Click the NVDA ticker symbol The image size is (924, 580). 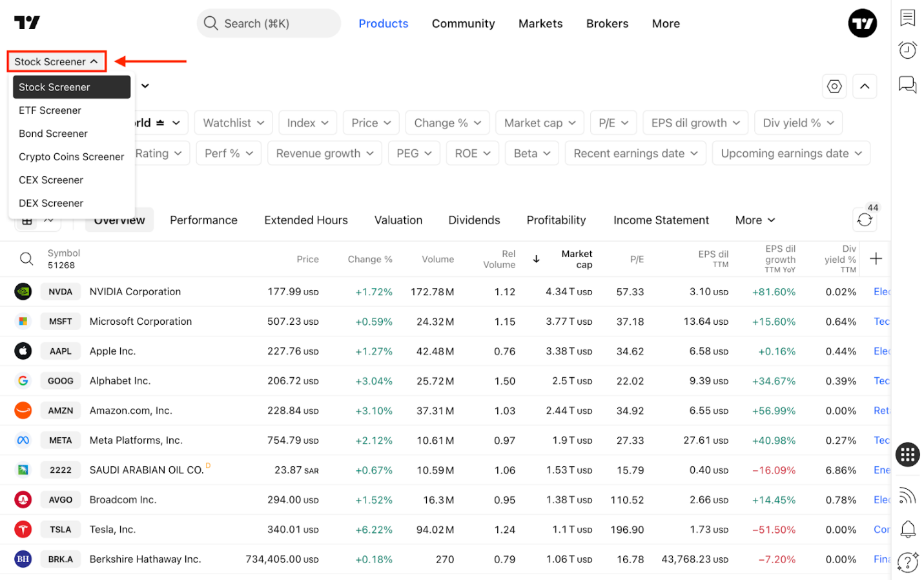61,291
